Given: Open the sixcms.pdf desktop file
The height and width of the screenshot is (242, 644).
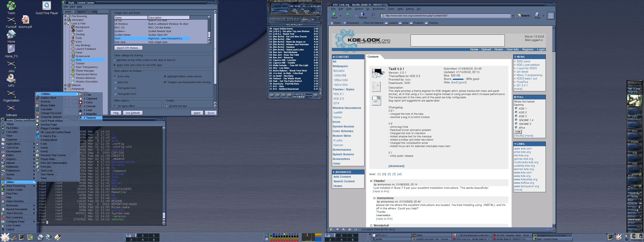Looking at the screenshot, I should click(x=25, y=20).
